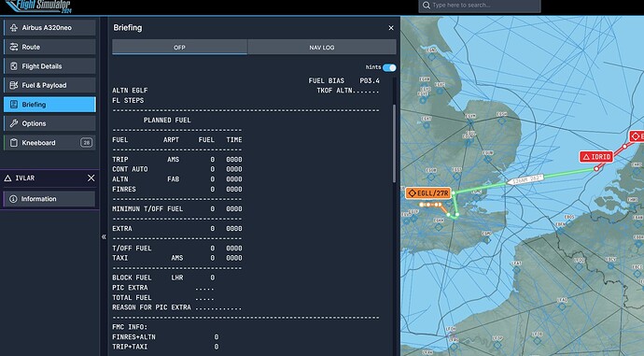Click the Information circle icon
The image size is (644, 356).
(13, 199)
